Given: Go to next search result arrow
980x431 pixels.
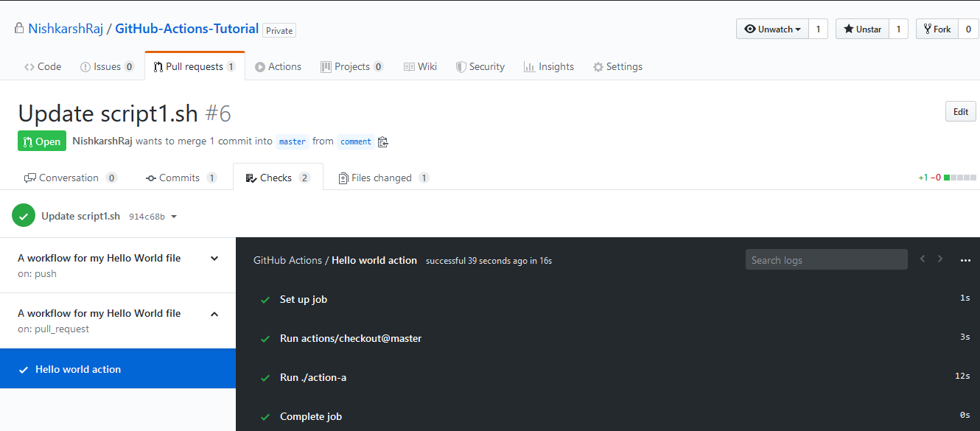Looking at the screenshot, I should tap(940, 259).
